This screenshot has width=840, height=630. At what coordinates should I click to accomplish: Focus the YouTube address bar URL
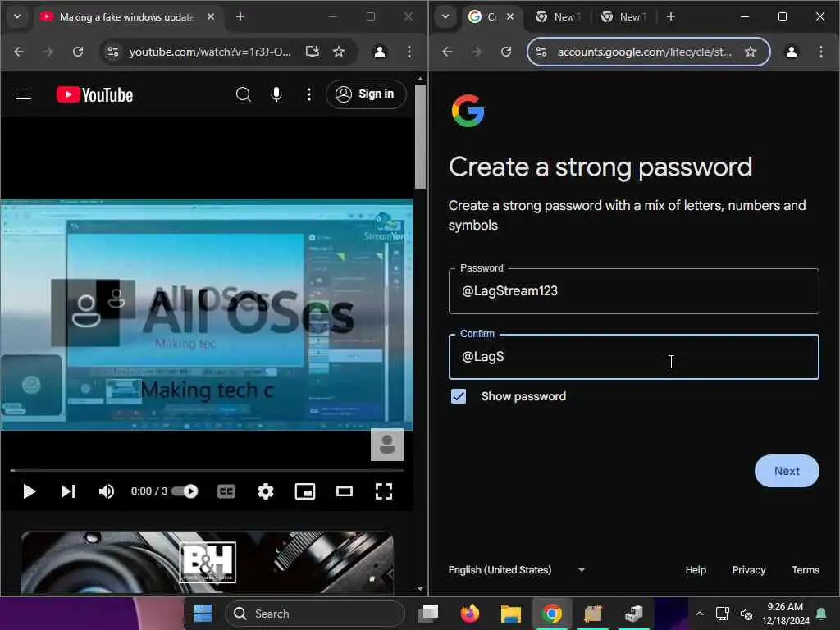(x=210, y=52)
